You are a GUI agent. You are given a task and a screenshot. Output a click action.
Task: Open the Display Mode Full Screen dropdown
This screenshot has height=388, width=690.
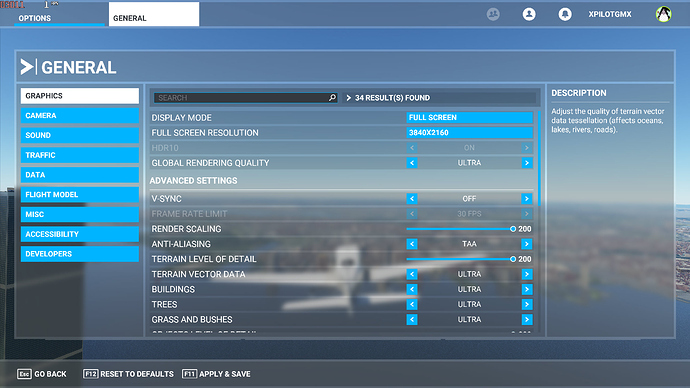tap(469, 117)
